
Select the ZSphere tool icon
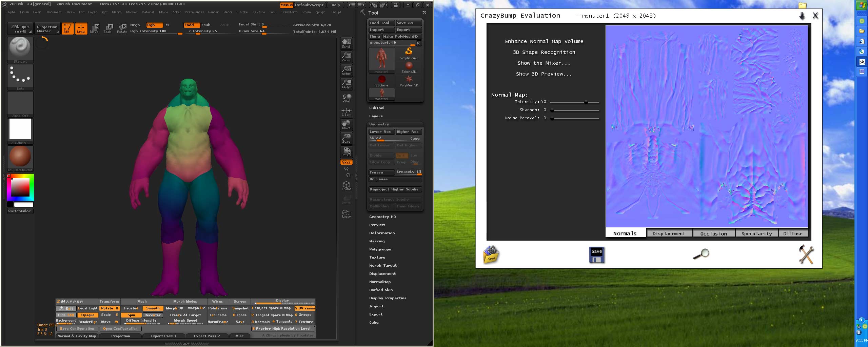point(382,81)
